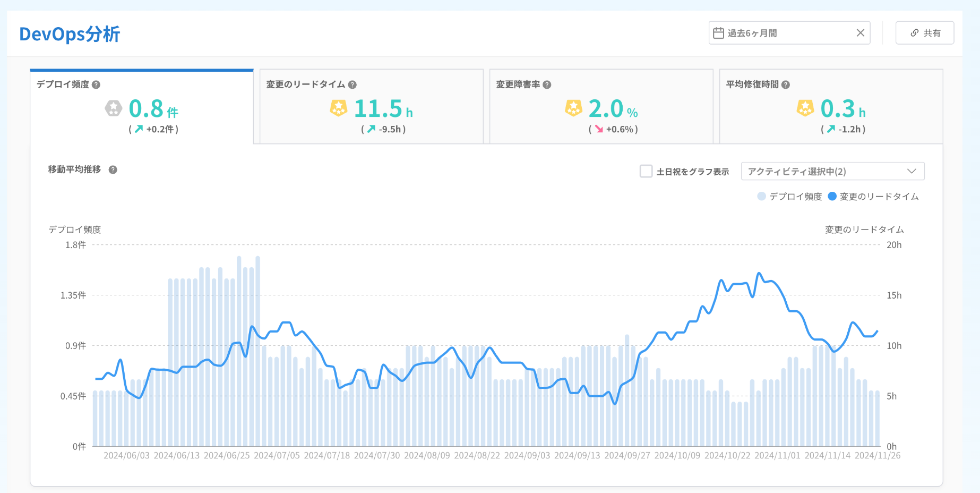Click gold badge icon on 変更障害率 card

[573, 108]
